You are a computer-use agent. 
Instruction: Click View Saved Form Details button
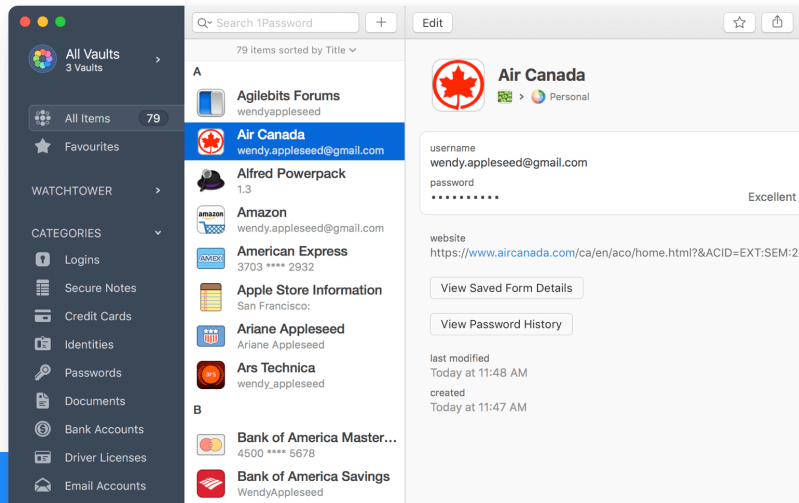coord(507,288)
